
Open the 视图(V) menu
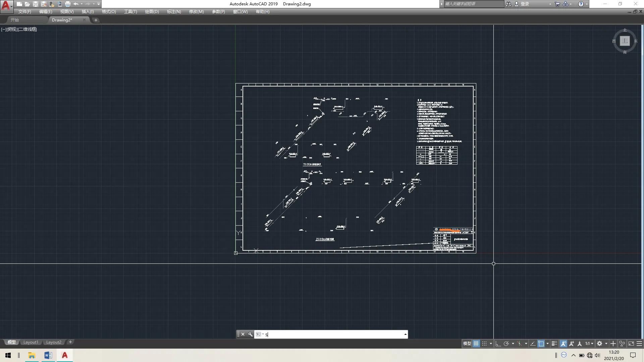tap(67, 11)
